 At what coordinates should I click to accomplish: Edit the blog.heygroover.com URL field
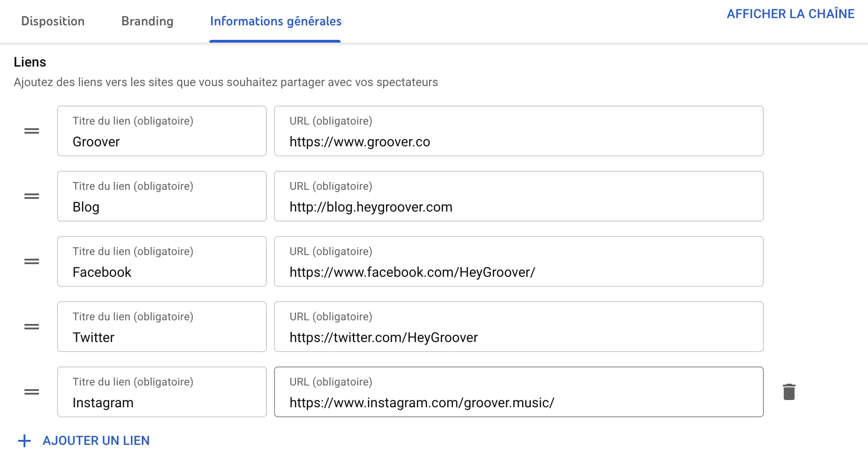[x=519, y=196]
